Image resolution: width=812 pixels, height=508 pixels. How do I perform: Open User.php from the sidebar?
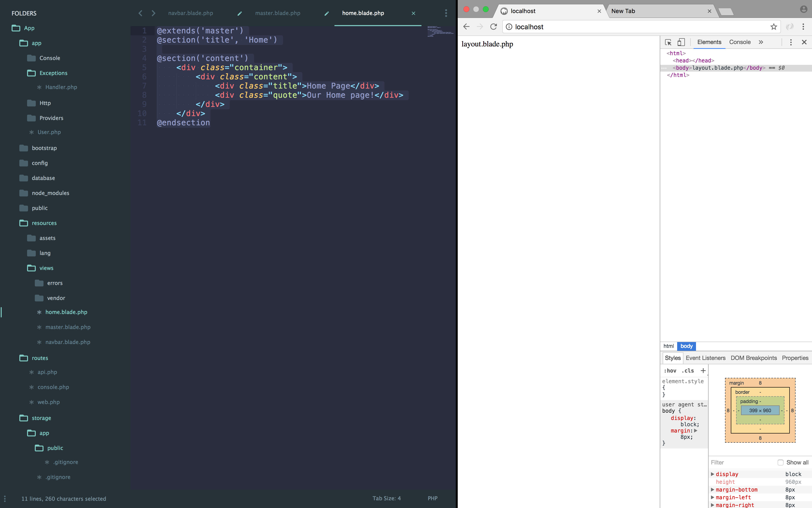point(49,132)
